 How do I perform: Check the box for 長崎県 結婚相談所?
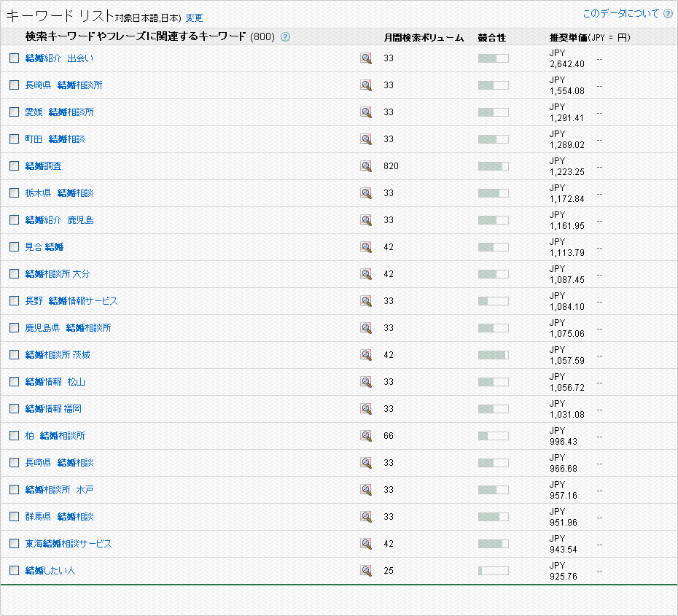pos(14,85)
